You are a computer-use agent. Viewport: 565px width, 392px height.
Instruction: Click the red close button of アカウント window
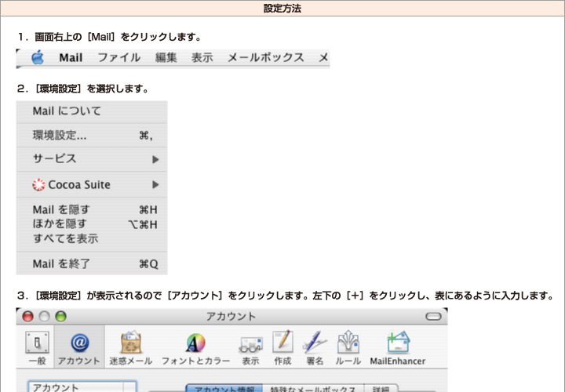(x=27, y=317)
